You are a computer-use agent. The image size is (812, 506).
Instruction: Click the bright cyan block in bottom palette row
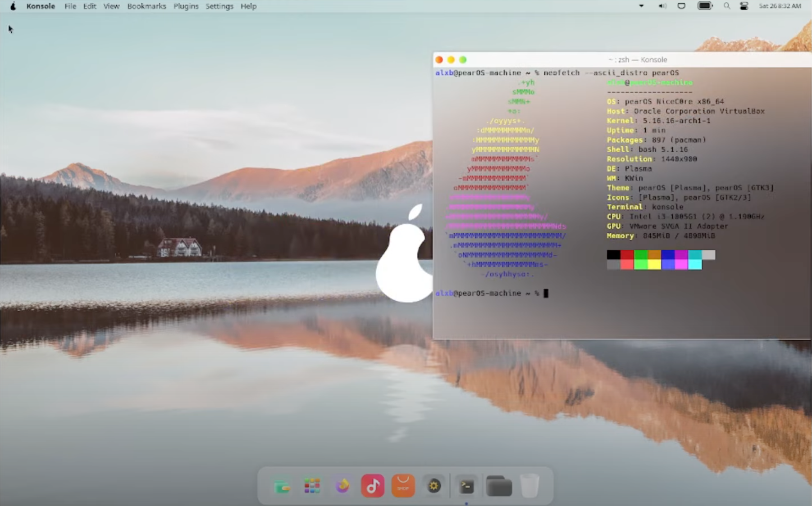695,264
